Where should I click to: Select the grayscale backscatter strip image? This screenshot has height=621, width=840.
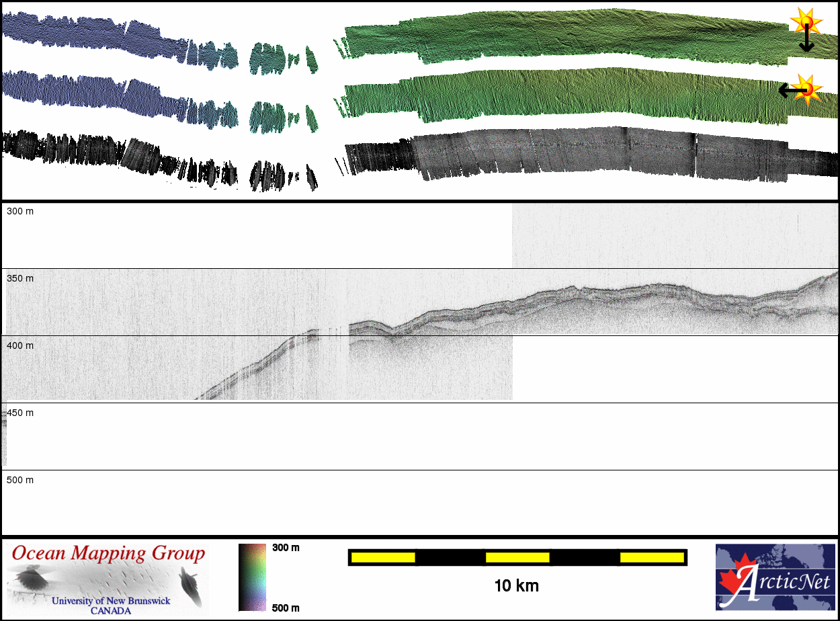click(591, 155)
